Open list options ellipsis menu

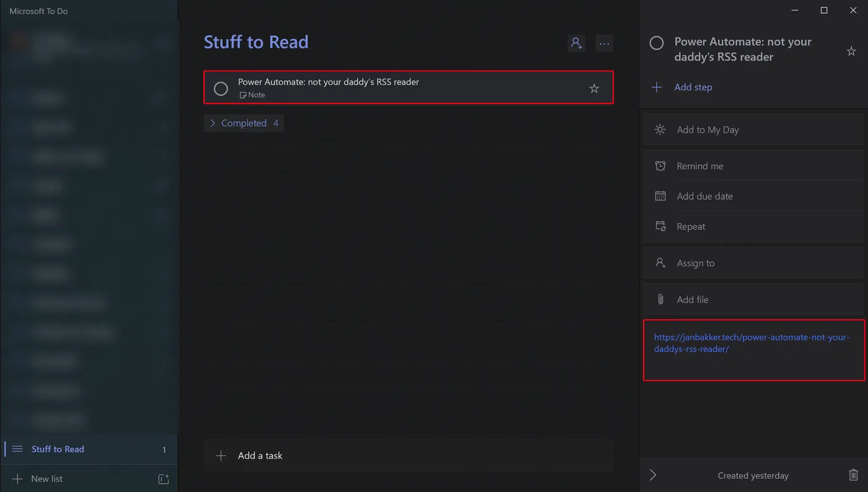coord(604,43)
